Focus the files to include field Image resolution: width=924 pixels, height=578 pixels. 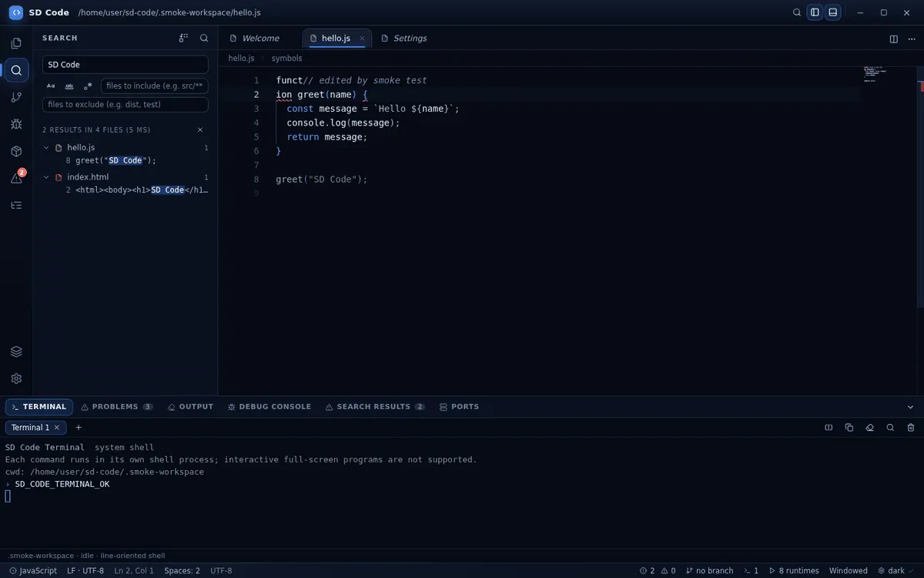155,86
